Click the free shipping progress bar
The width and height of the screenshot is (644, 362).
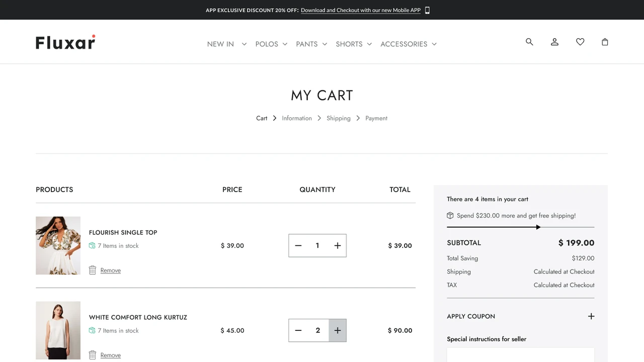click(x=520, y=227)
